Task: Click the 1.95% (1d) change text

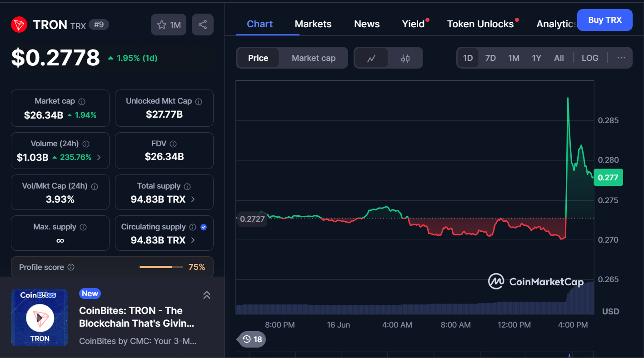Action: pyautogui.click(x=137, y=58)
